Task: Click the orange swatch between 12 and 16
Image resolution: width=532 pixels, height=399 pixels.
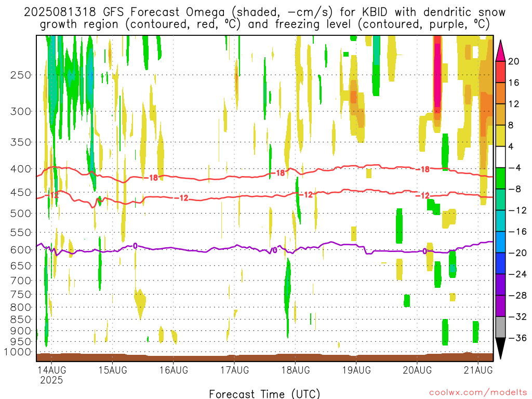Action: (x=500, y=93)
